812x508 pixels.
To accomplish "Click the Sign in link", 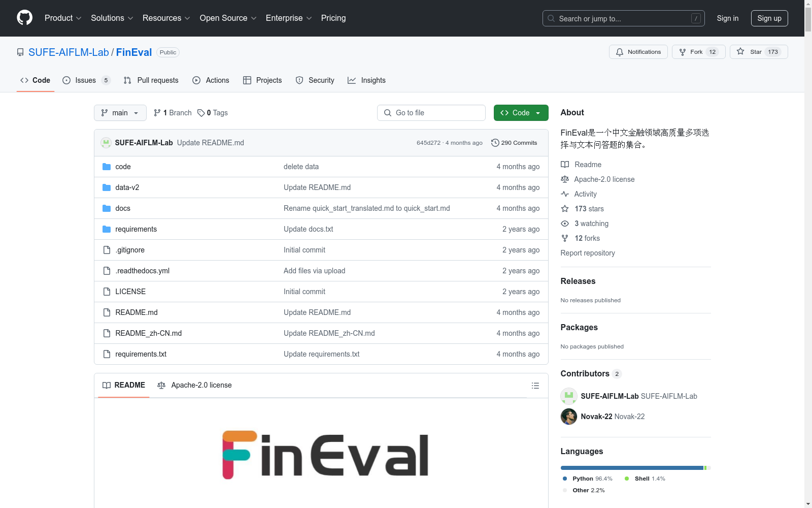I will pyautogui.click(x=728, y=18).
